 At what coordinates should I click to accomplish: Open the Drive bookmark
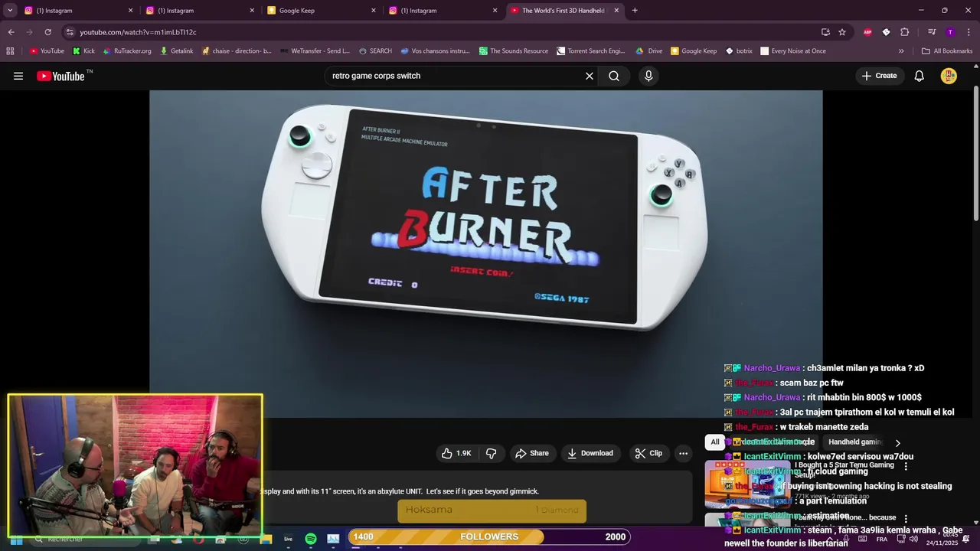point(649,51)
